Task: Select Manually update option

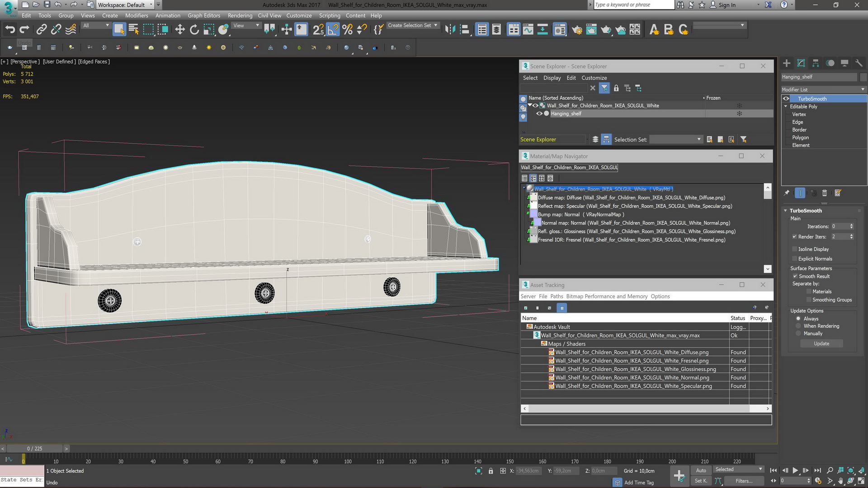Action: click(x=798, y=333)
